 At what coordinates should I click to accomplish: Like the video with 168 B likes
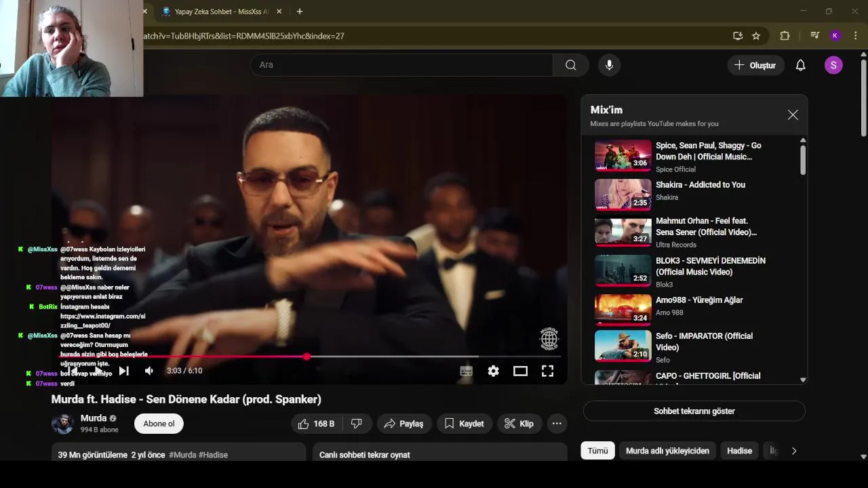[317, 424]
